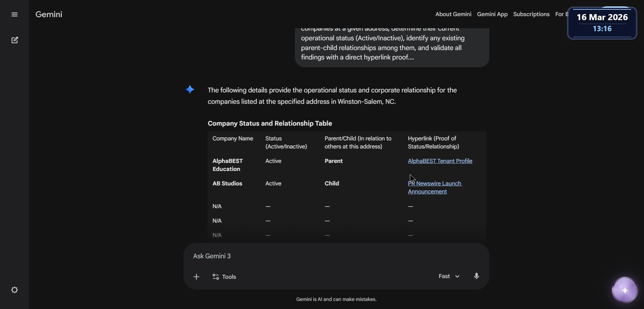This screenshot has height=309, width=644.
Task: Open the hamburger main menu
Action: click(14, 14)
